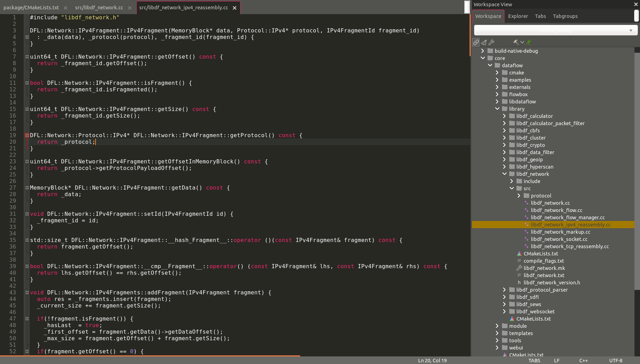Expand the protocol folder under src
640x364 pixels.
[x=519, y=195]
